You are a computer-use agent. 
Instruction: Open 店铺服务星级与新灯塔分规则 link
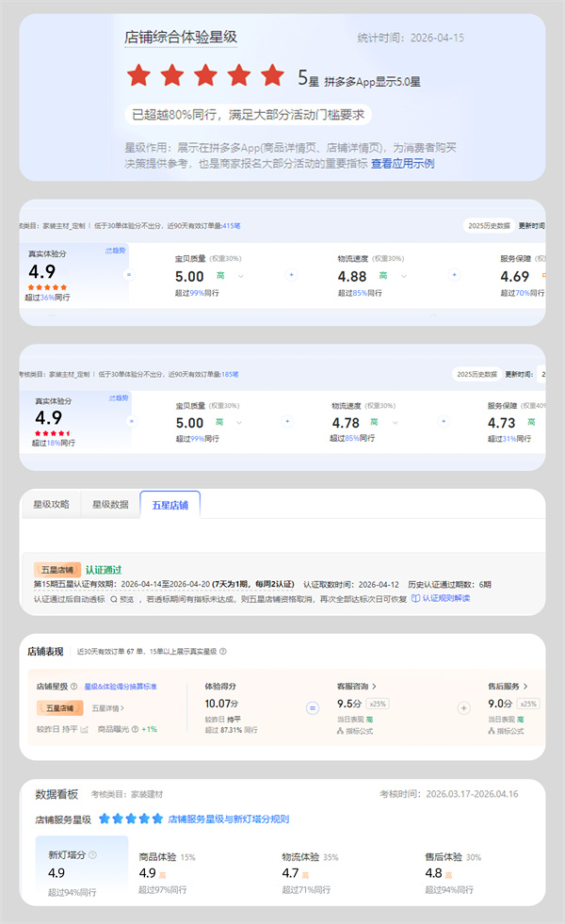pos(228,819)
